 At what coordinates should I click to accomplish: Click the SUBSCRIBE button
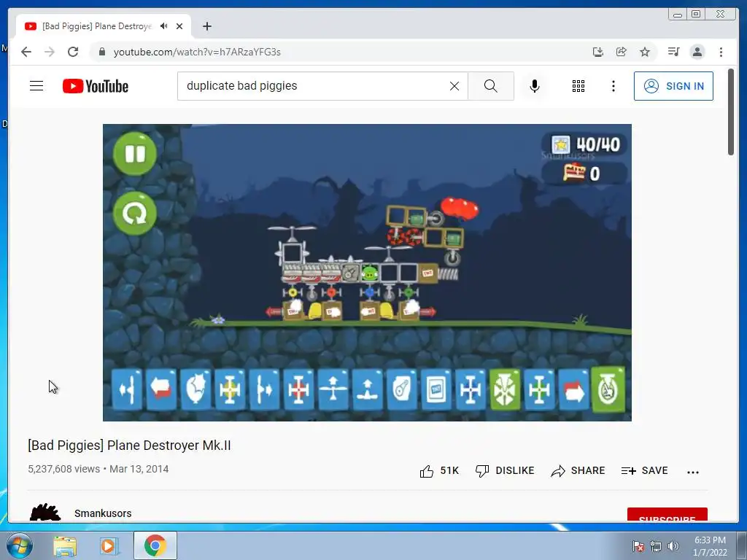[x=667, y=515]
